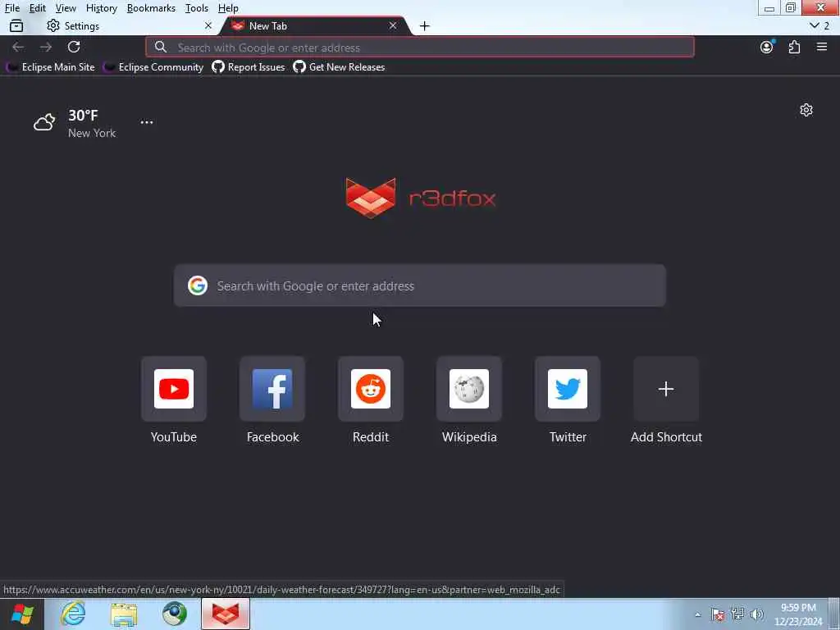The image size is (840, 630).
Task: Open the globe browser taskbar icon
Action: 175,614
